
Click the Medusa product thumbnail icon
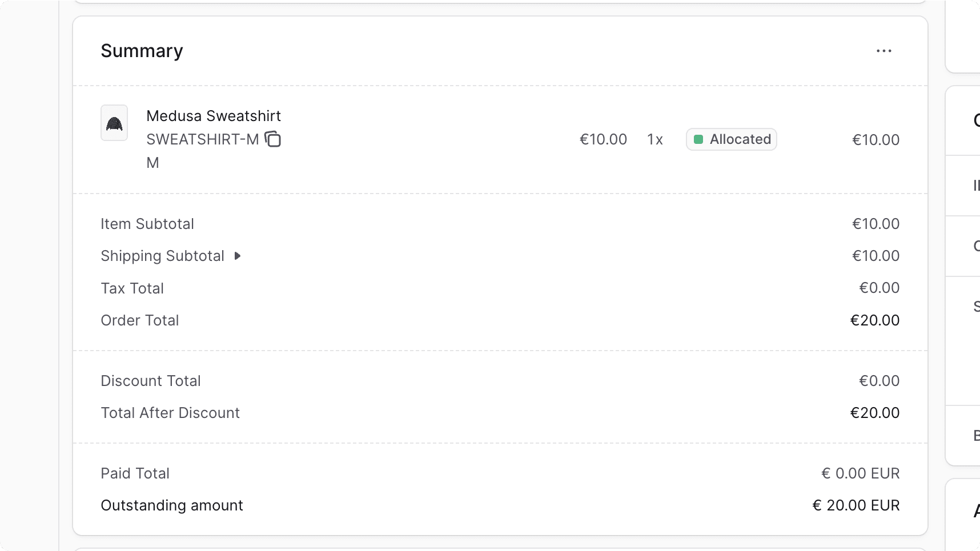tap(114, 123)
